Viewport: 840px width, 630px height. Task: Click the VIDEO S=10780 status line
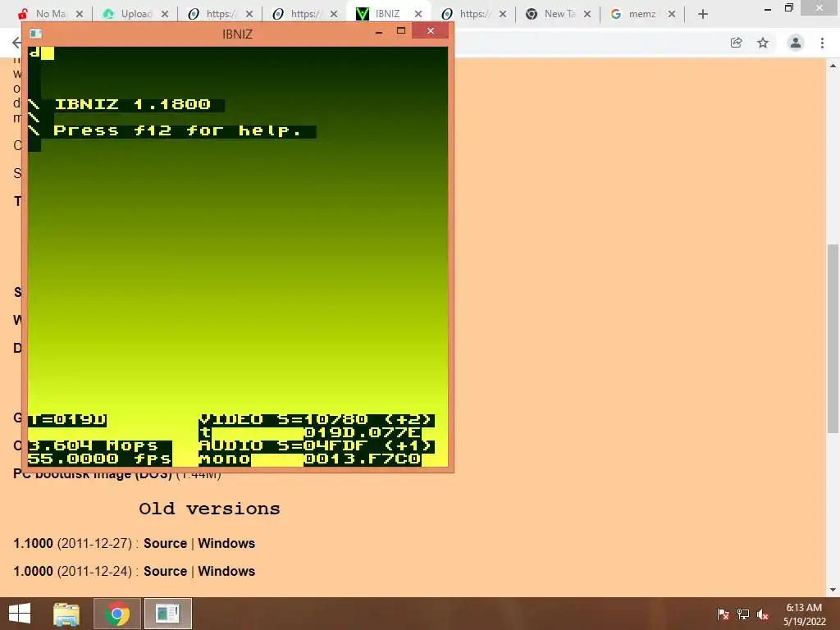[316, 419]
